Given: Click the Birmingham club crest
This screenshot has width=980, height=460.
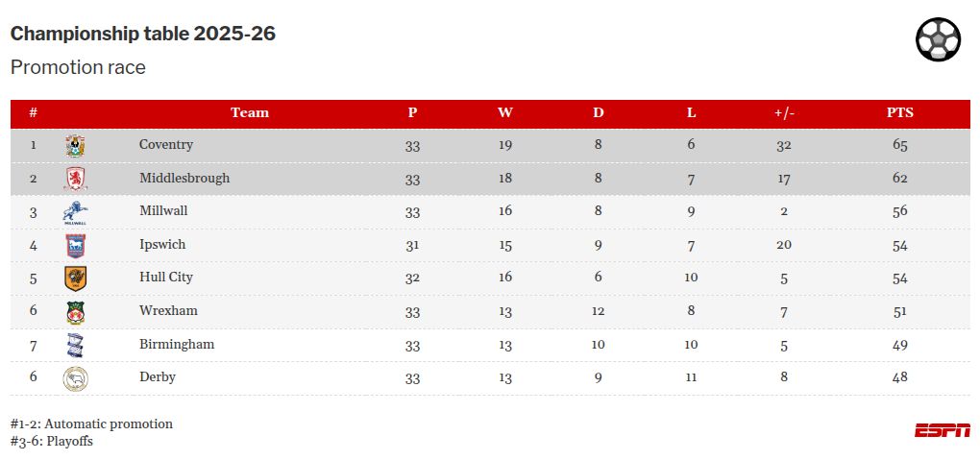Looking at the screenshot, I should coord(75,345).
